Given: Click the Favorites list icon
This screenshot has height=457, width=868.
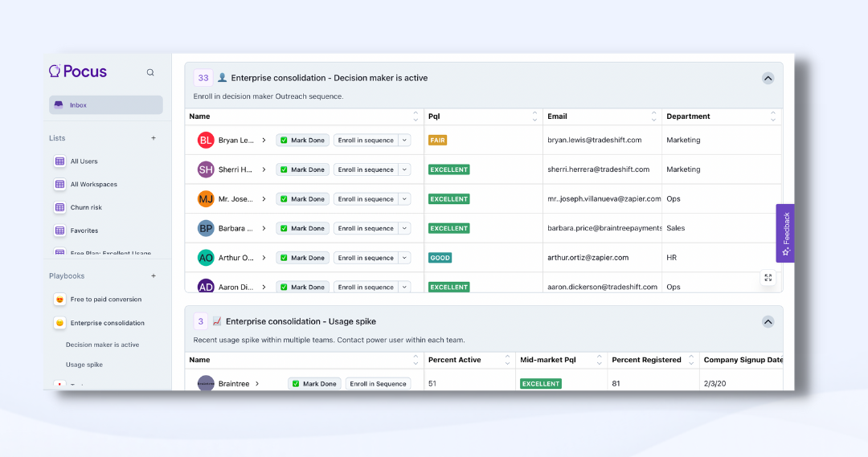Looking at the screenshot, I should (59, 231).
